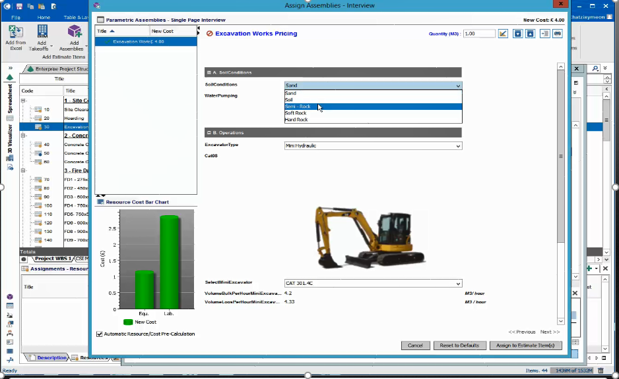Click the Add Takeoffs ribbon icon
The height and width of the screenshot is (379, 619).
coord(42,32)
